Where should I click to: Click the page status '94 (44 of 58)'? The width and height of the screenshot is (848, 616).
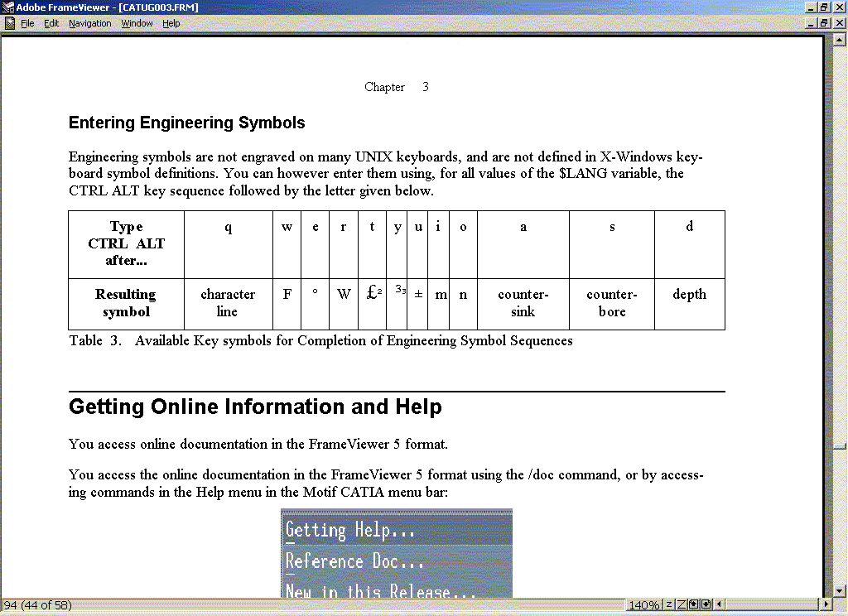click(37, 604)
